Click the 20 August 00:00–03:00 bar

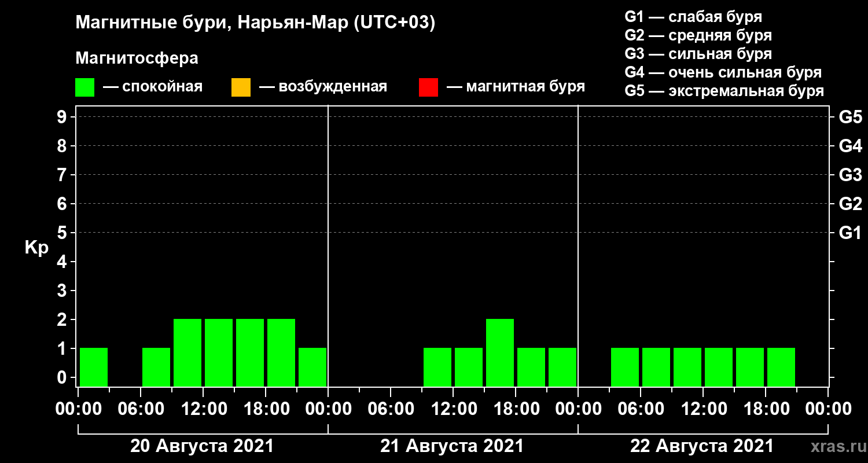click(94, 367)
